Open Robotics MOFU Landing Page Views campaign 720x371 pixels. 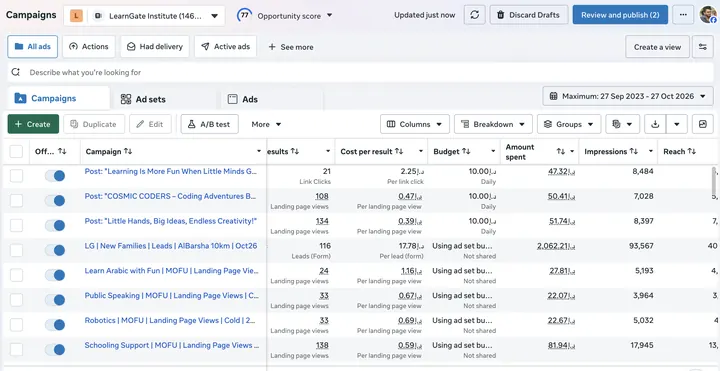(170, 320)
